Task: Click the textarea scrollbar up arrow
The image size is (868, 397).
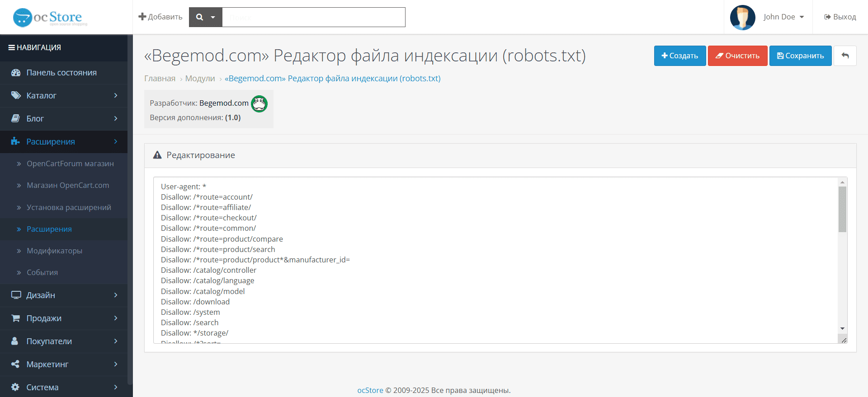Action: 842,182
